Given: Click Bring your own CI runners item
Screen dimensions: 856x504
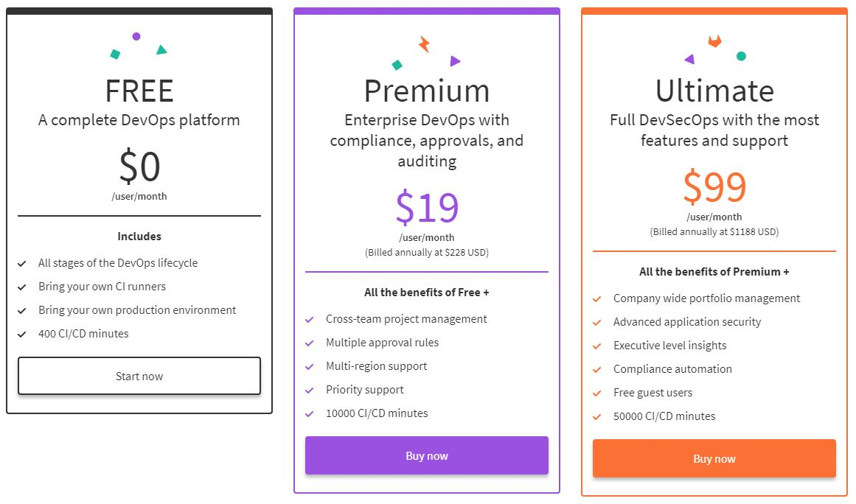Looking at the screenshot, I should (102, 287).
